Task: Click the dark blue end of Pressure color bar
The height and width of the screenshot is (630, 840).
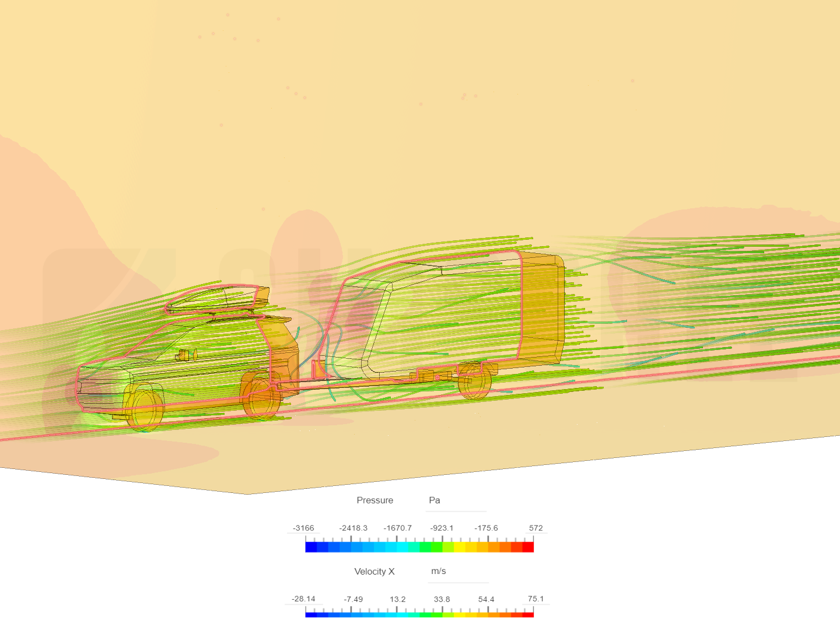Action: [311, 547]
